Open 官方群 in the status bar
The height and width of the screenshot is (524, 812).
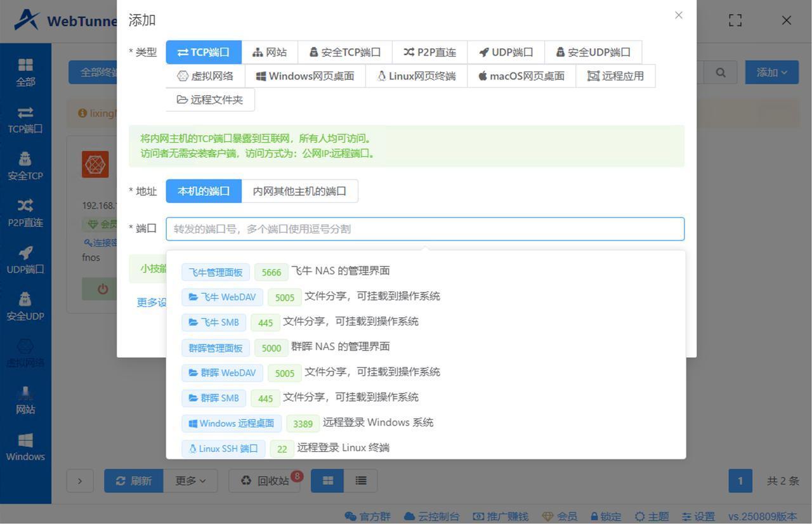point(368,516)
